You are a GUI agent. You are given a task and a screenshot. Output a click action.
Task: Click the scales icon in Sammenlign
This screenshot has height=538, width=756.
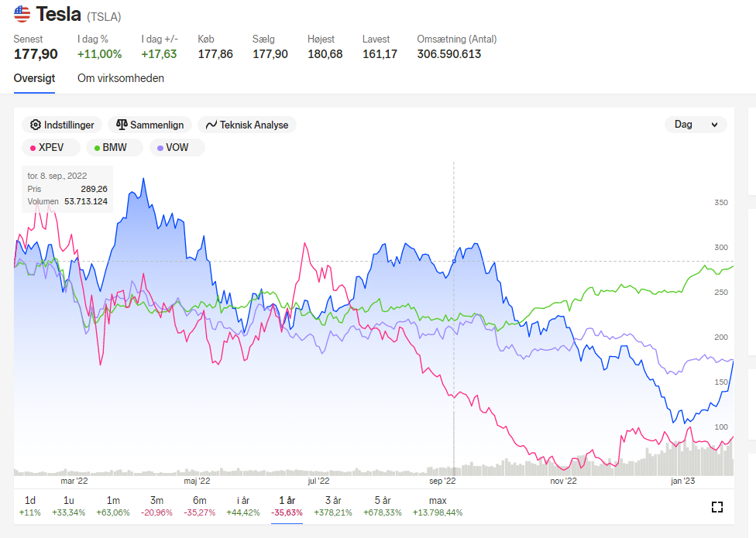[x=122, y=125]
